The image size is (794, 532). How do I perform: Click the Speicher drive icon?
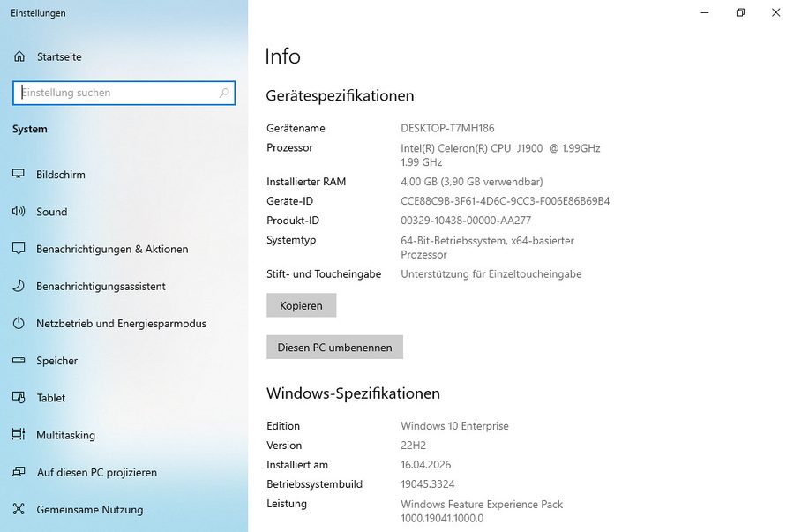19,361
